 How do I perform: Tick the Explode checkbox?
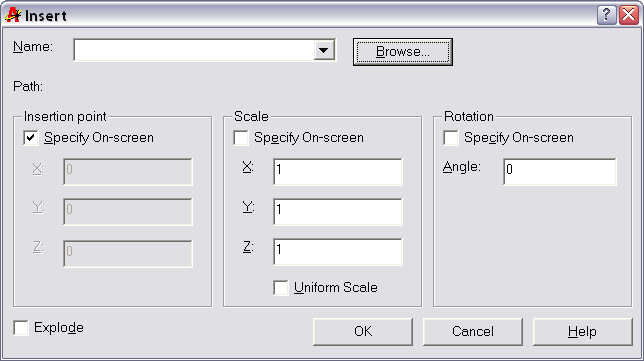coord(21,328)
